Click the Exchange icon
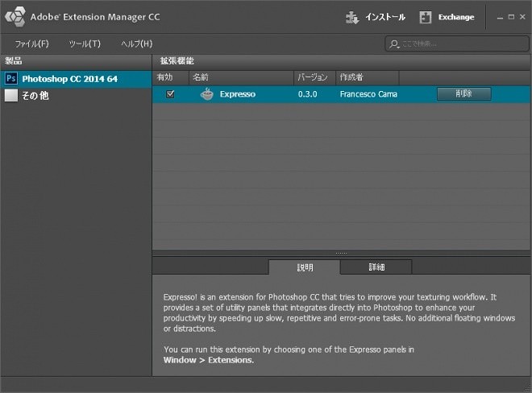The width and height of the screenshot is (532, 393). click(x=425, y=17)
